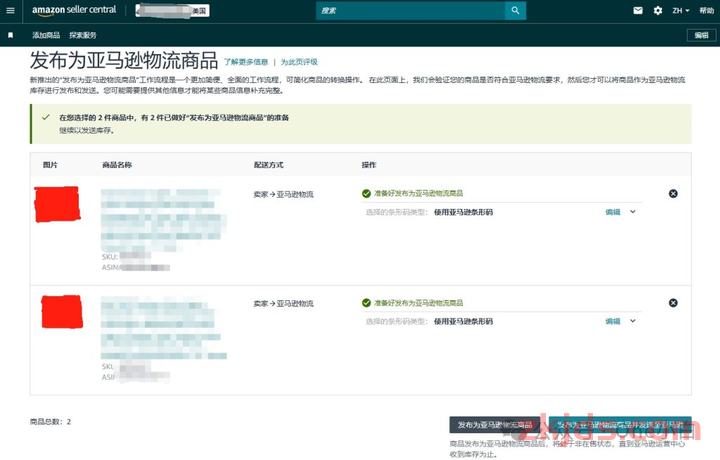Click 了解更多信息 link
The height and width of the screenshot is (460, 720).
pyautogui.click(x=246, y=62)
